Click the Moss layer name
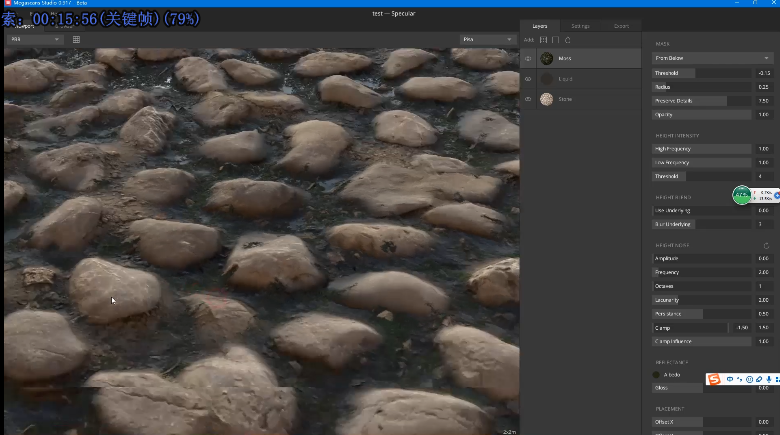This screenshot has width=780, height=435. point(565,58)
